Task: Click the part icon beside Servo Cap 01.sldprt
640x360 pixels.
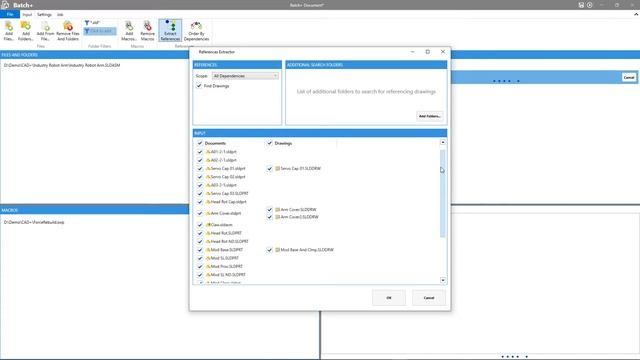Action: (208, 169)
